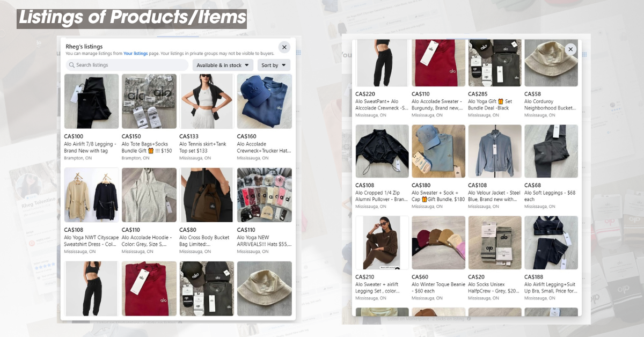This screenshot has width=644, height=337.
Task: View the blue Accolade Crewneck+Trucker Hat photo
Action: click(x=264, y=101)
